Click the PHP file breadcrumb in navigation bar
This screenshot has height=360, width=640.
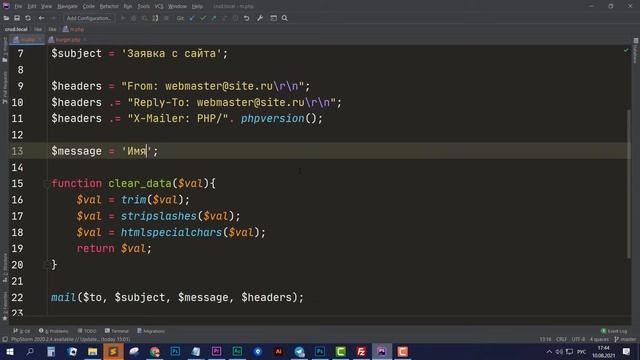pyautogui.click(x=73, y=29)
